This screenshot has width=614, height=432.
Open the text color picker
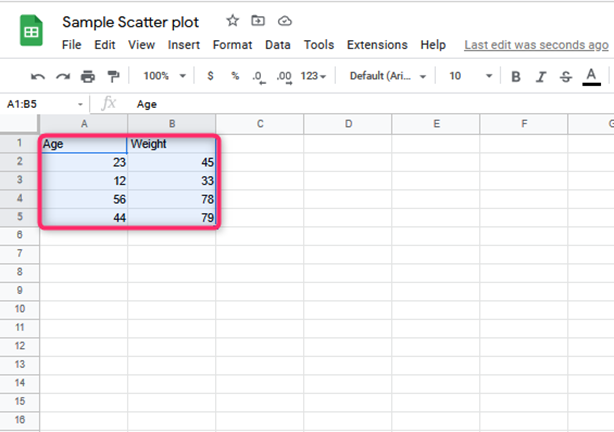click(x=591, y=77)
